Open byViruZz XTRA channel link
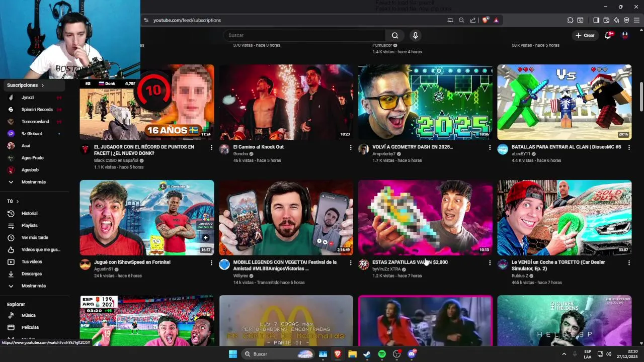The width and height of the screenshot is (644, 362). click(x=386, y=269)
